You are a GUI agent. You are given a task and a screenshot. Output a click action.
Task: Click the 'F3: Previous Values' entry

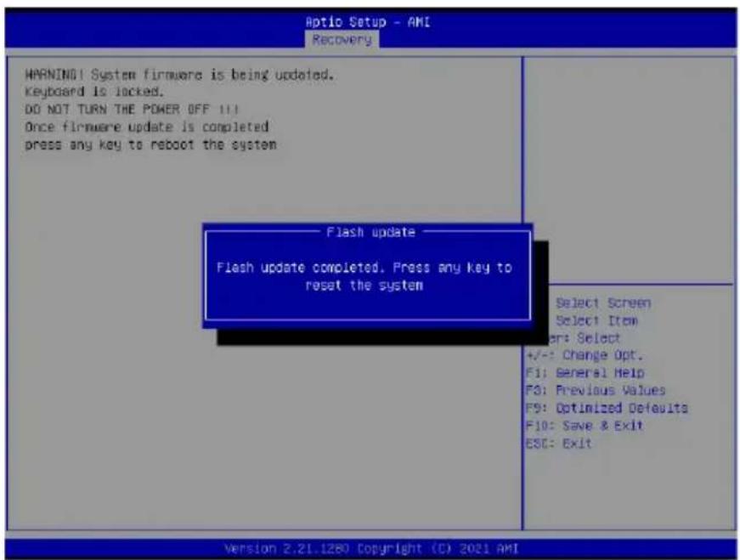tap(596, 391)
